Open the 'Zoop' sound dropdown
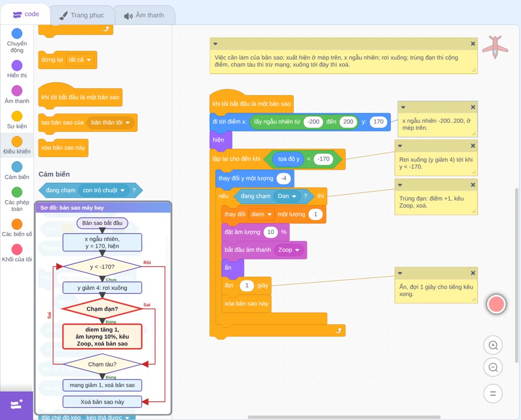Screen dimensions: 521x420 pyautogui.click(x=289, y=250)
